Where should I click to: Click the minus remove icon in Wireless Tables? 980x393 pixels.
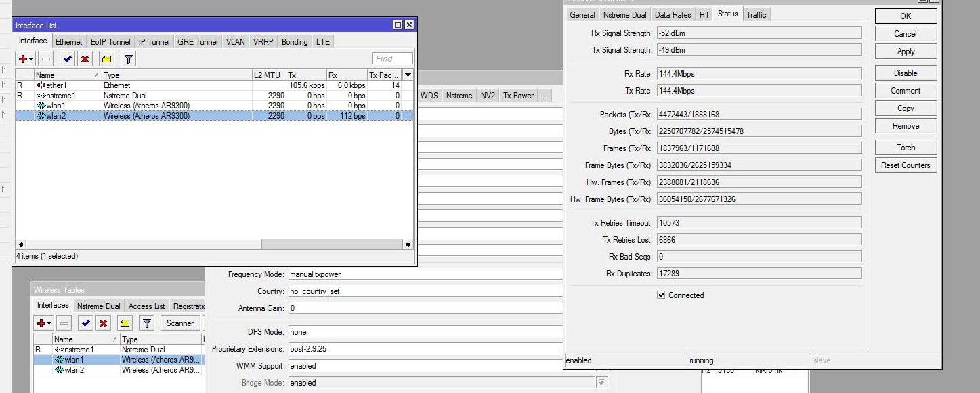pos(64,323)
